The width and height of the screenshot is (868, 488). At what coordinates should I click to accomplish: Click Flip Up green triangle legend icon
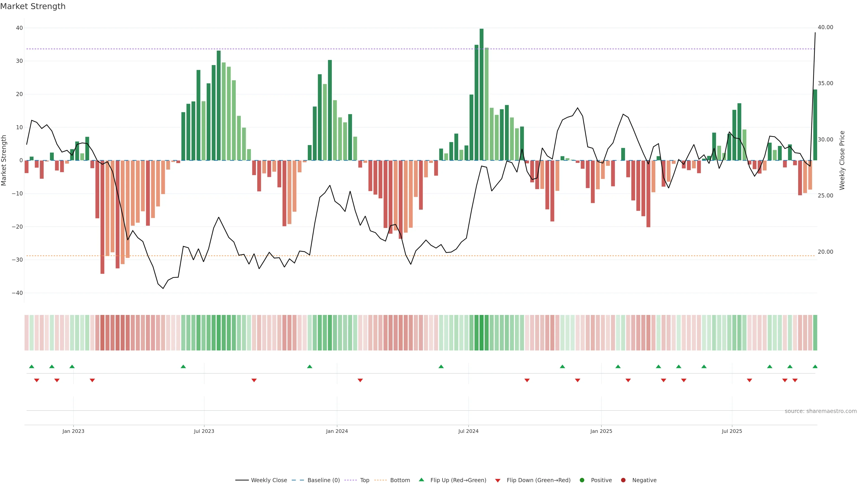[x=421, y=480]
